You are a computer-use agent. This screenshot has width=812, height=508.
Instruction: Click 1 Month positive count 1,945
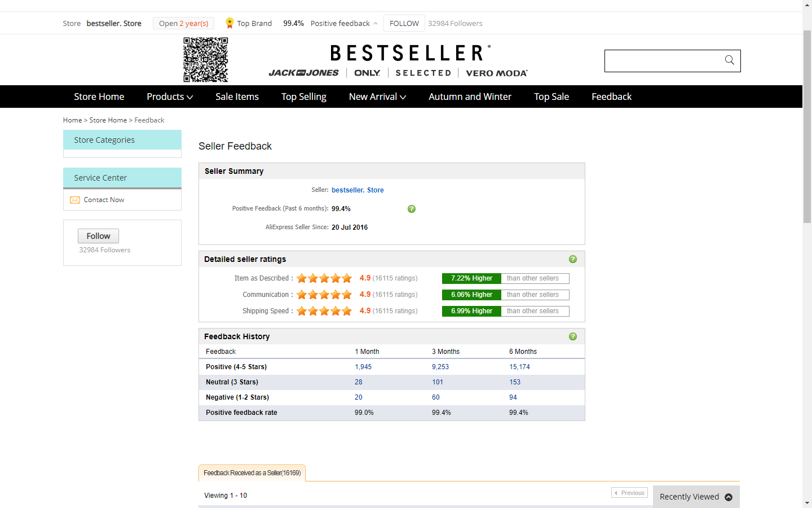click(x=363, y=367)
